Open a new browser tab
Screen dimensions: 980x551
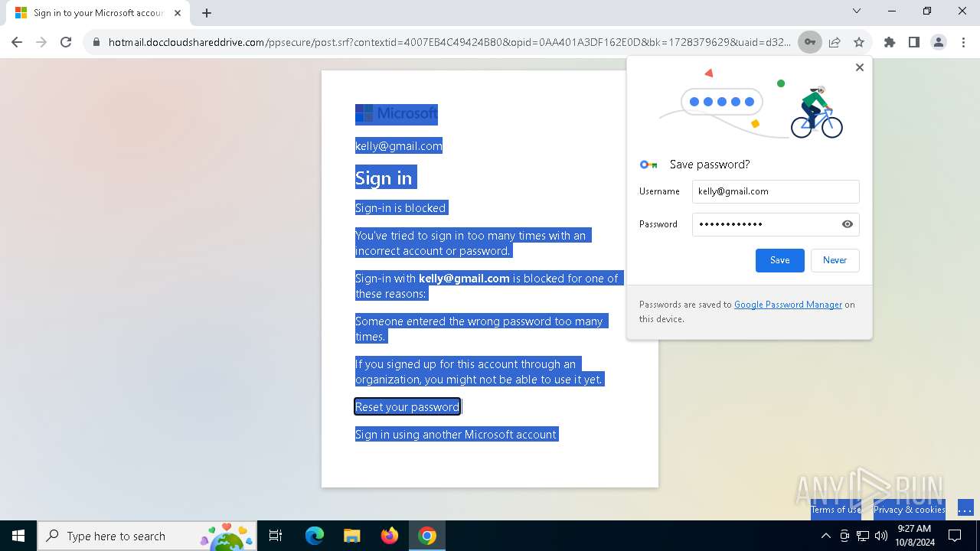[x=207, y=12]
